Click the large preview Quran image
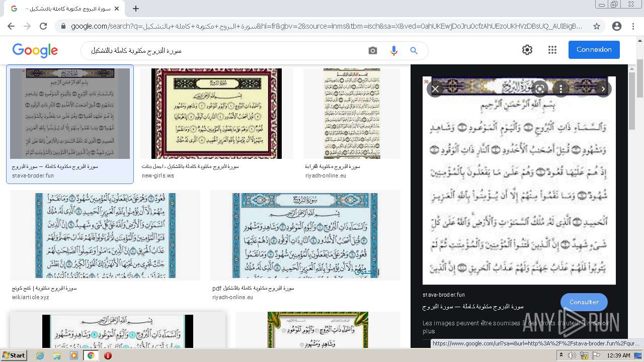 (x=519, y=180)
